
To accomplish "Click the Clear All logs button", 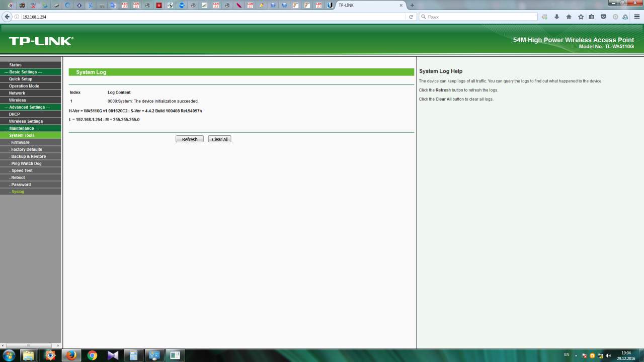I will [x=220, y=139].
